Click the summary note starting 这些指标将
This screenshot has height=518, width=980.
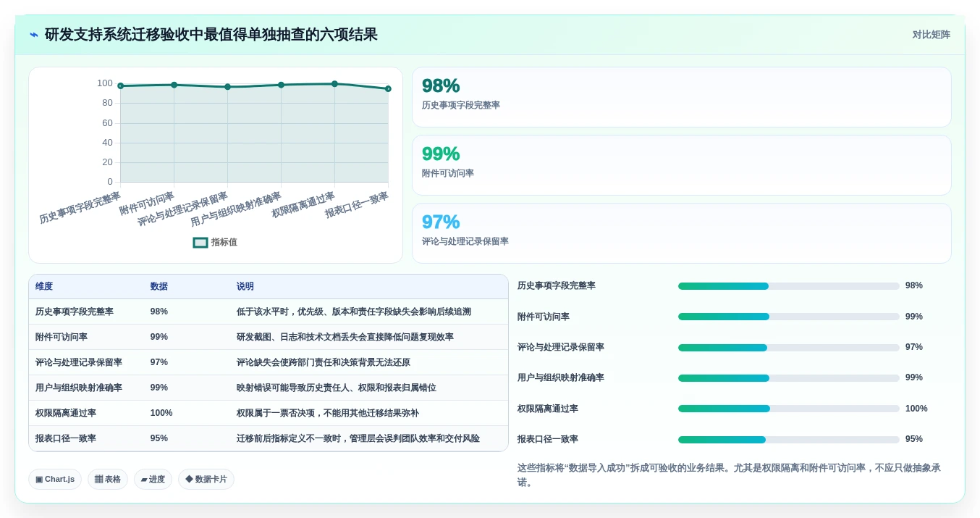pos(729,475)
